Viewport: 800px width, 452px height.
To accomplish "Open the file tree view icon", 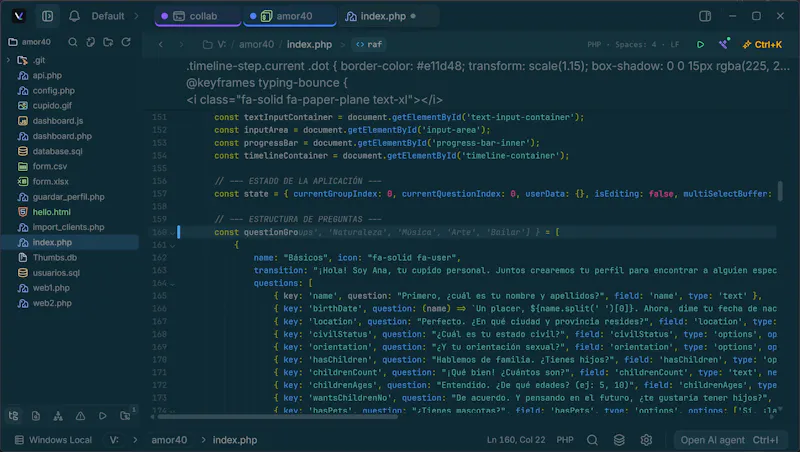I will (14, 416).
